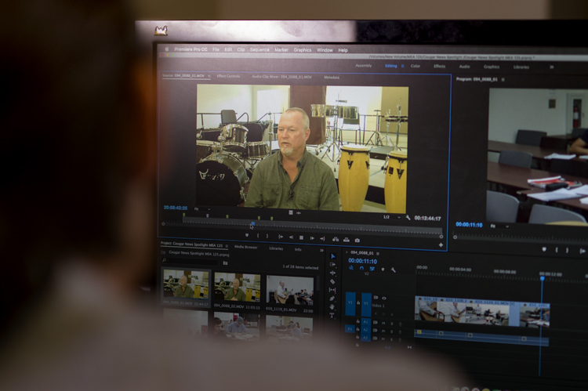Export frame with camera icon
The image size is (588, 391).
click(357, 240)
